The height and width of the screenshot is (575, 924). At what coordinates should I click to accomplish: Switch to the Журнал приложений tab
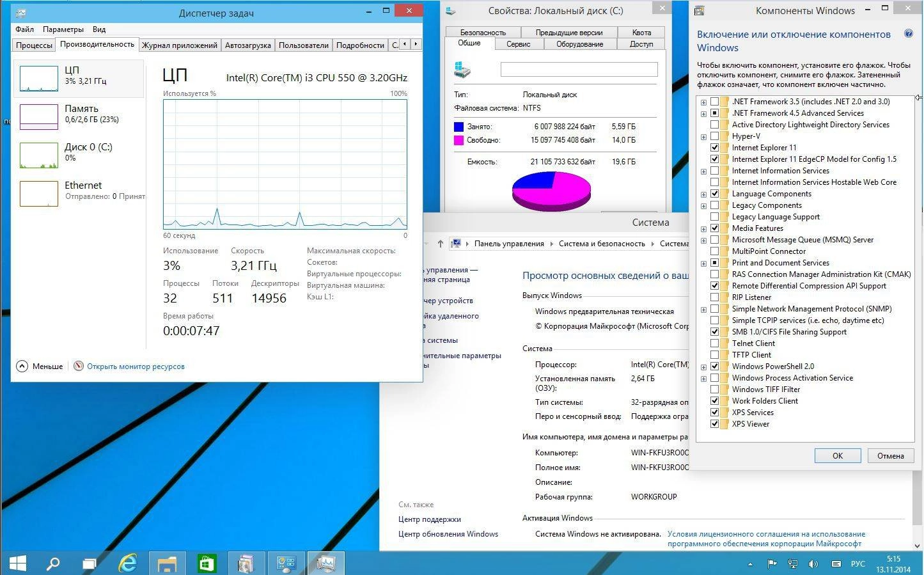[x=180, y=45]
